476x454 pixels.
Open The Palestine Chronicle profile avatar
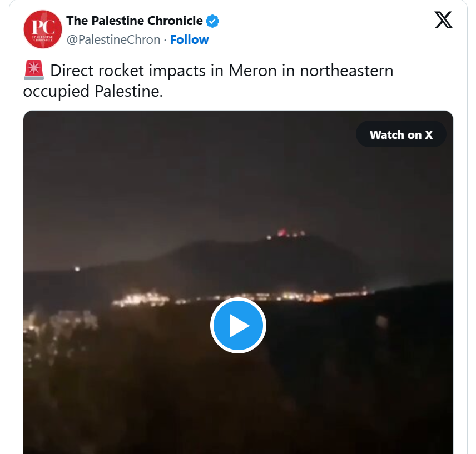coord(42,29)
